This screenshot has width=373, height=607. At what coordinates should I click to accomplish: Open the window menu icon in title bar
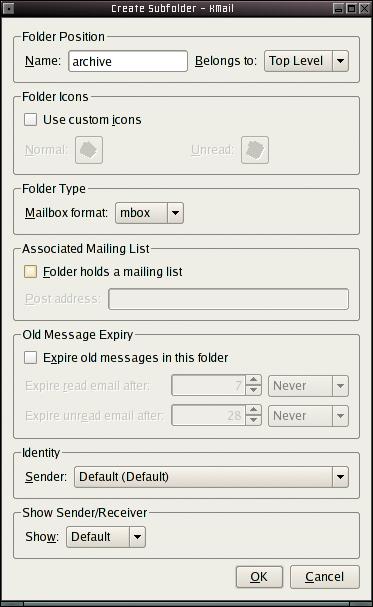(x=8, y=8)
